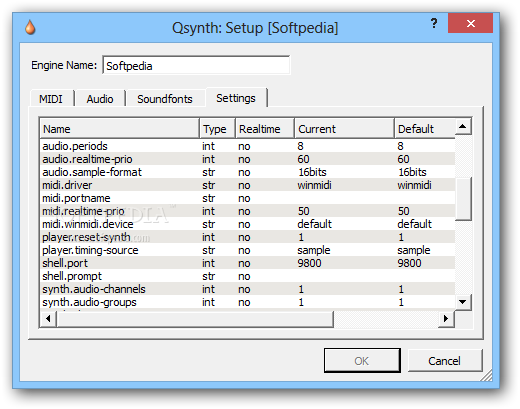This screenshot has height=409, width=520.
Task: Select the Settings tab
Action: point(236,98)
